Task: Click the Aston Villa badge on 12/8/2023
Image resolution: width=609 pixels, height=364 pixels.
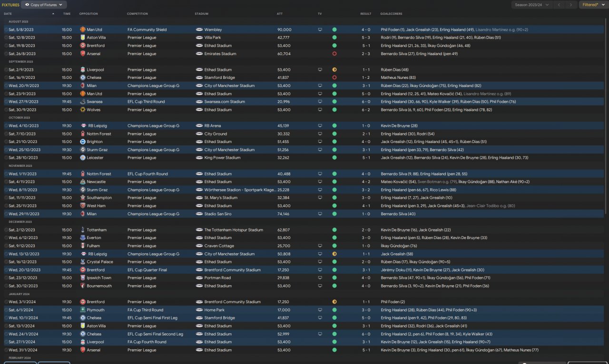Action: pyautogui.click(x=83, y=38)
